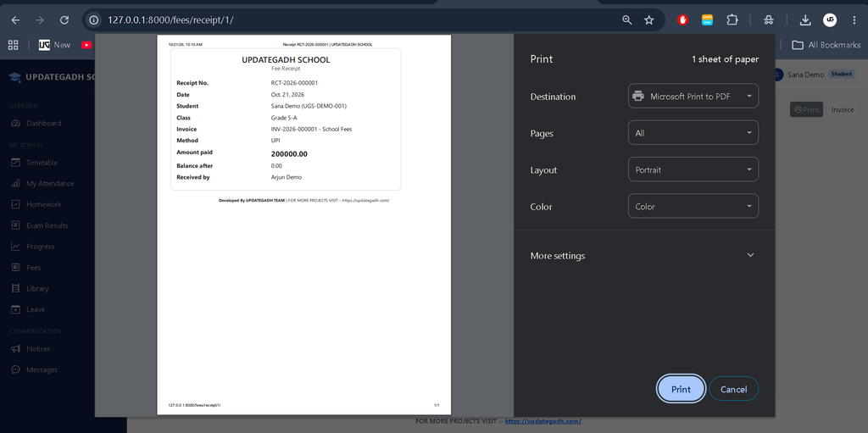
Task: Open the Color dropdown
Action: (693, 206)
